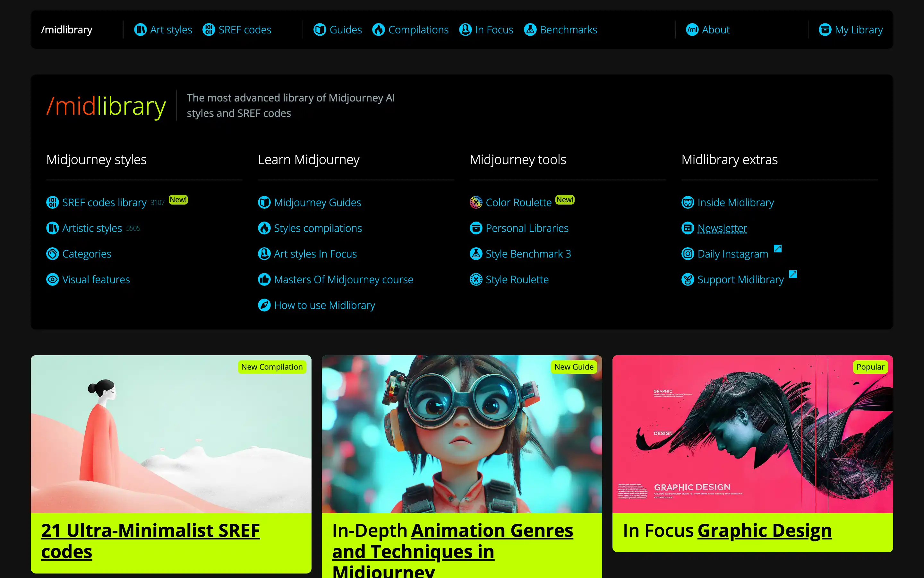Click the flask icon beside Style Benchmark 3
This screenshot has width=924, height=578.
pos(476,254)
